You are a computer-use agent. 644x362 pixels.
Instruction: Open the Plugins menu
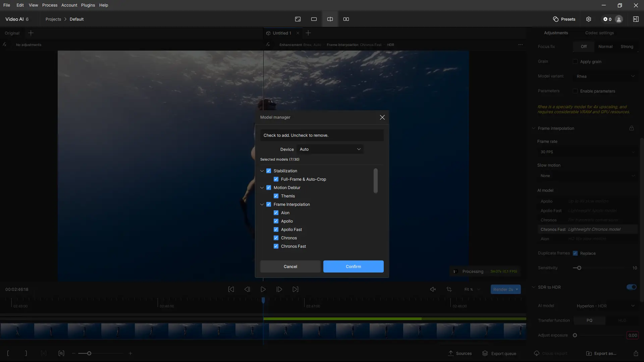click(88, 5)
